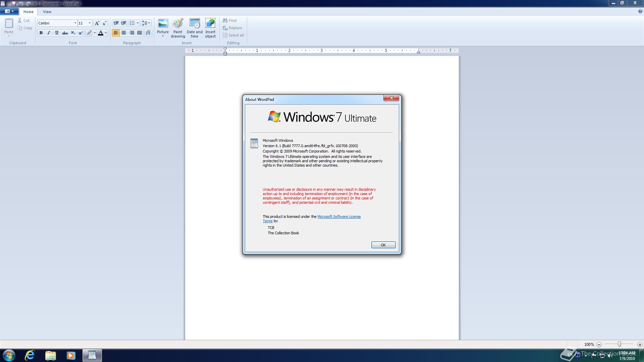Open the line spacing dropdown

146,23
